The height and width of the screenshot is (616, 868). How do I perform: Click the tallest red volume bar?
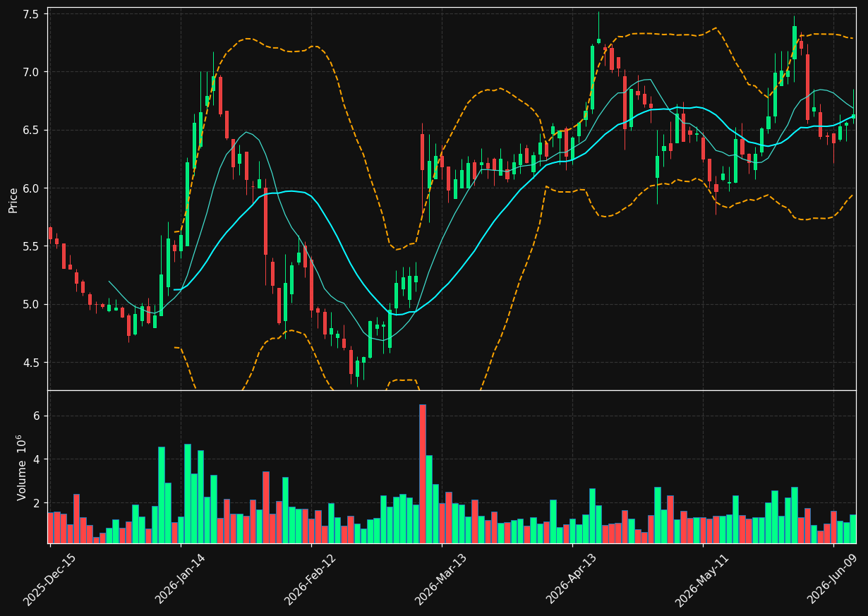(423, 473)
